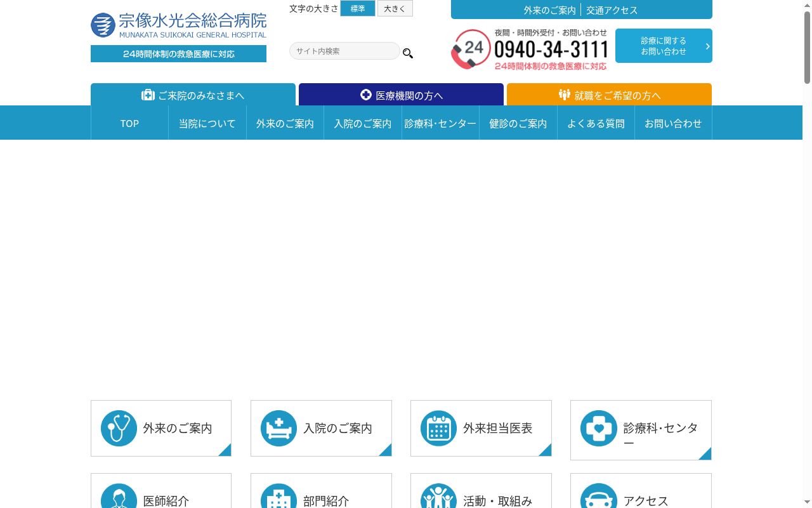Click the phone number 0940-34-3111
Viewport: 812px width, 508px height.
pos(551,49)
